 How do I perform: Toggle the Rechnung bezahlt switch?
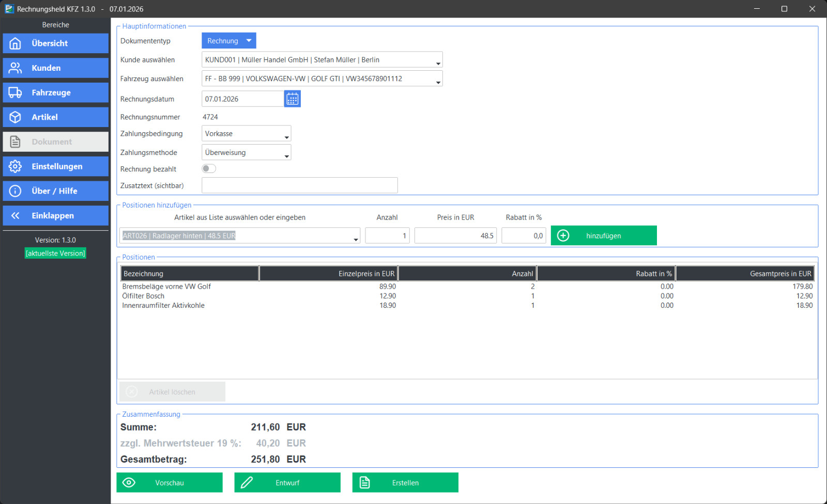[x=209, y=169]
